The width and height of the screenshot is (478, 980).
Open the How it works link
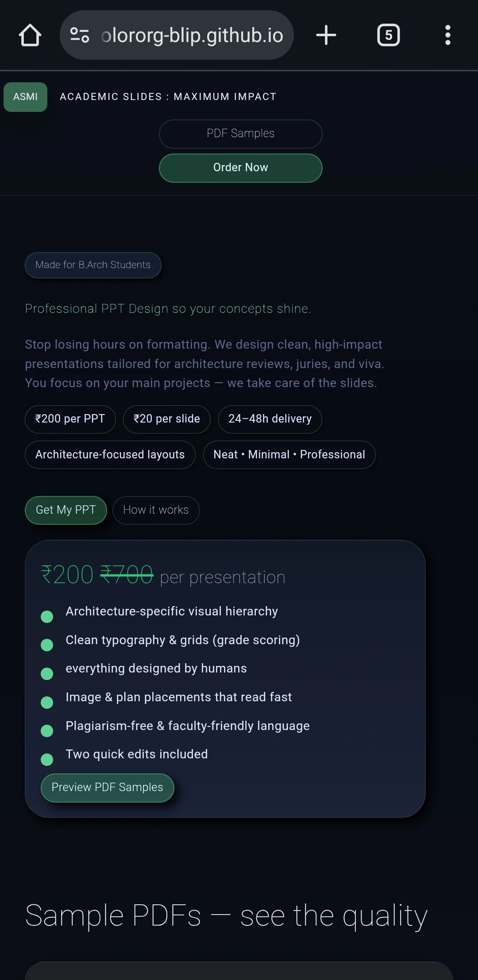[x=156, y=510]
